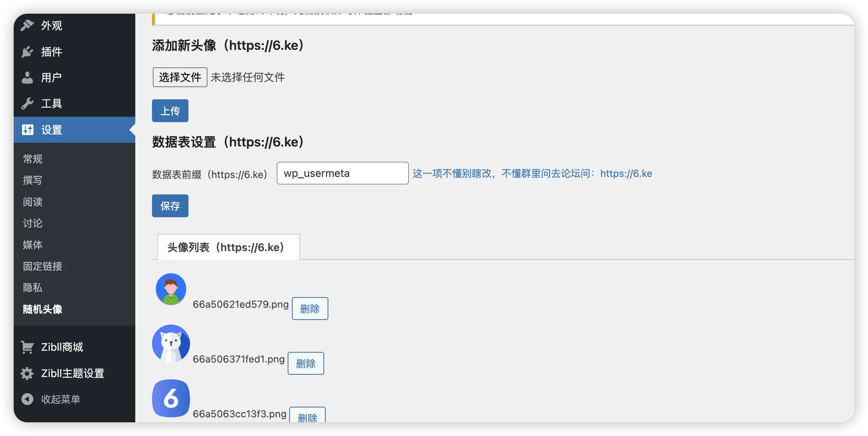
Task: Open the 常规 settings entry
Action: click(33, 159)
